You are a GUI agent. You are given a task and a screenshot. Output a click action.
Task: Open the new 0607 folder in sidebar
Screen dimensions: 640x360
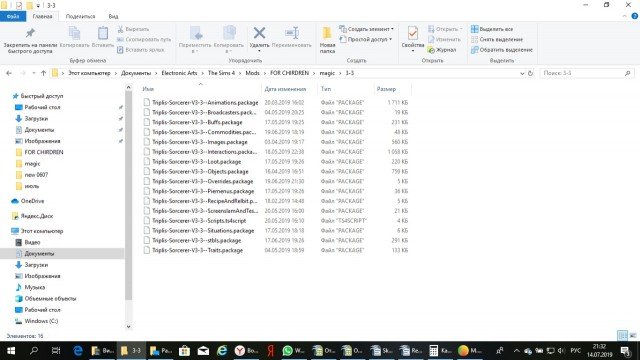(36, 175)
